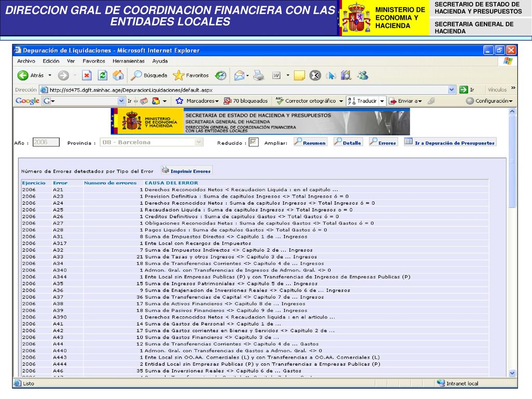Open the Corrector ortográfico dropdown arrow
Image resolution: width=532 pixels, height=399 pixels.
click(341, 101)
